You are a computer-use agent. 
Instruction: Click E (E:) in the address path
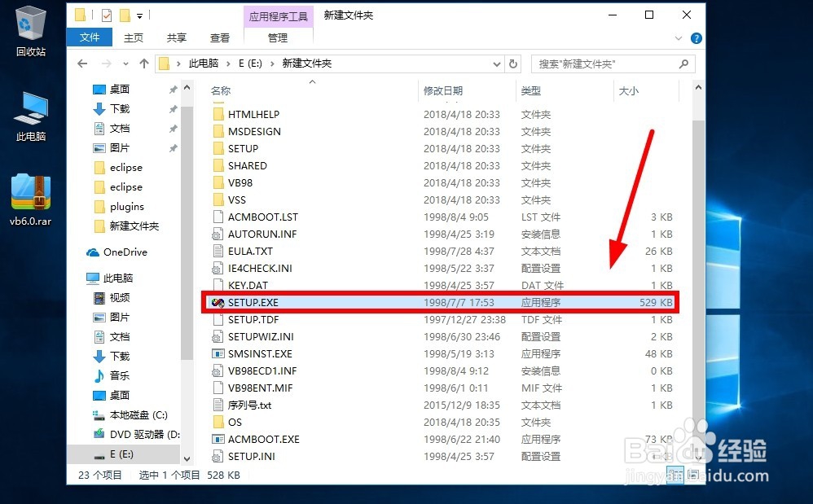250,64
